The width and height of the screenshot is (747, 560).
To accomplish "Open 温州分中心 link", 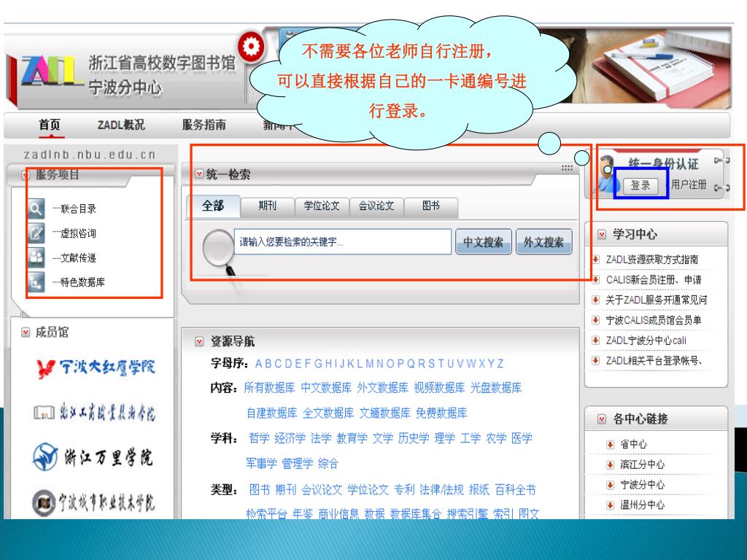I will coord(642,505).
